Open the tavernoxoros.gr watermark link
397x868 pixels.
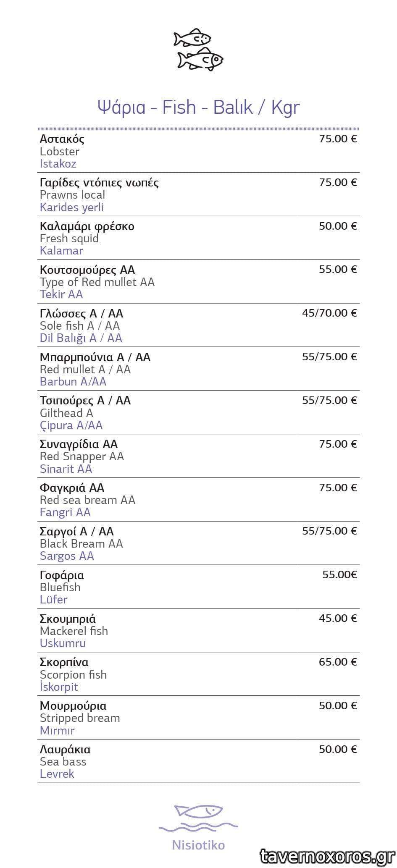(328, 856)
